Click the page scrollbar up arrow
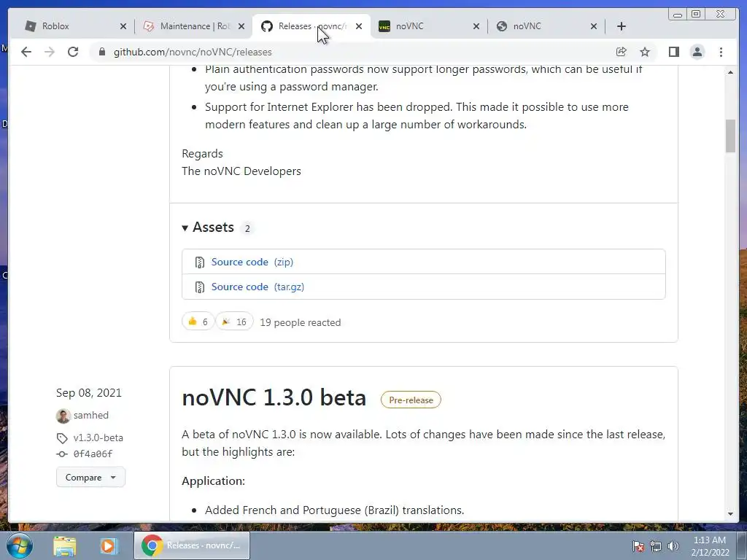 (x=730, y=72)
